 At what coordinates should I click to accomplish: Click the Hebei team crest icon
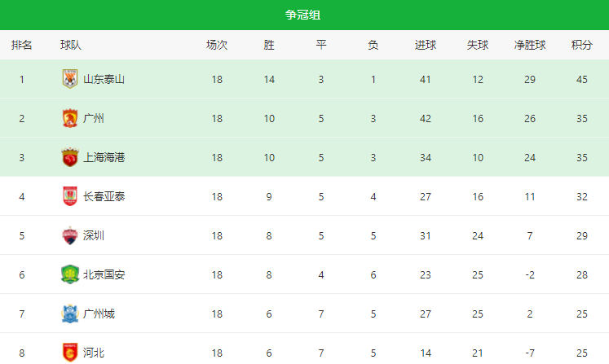tap(70, 352)
